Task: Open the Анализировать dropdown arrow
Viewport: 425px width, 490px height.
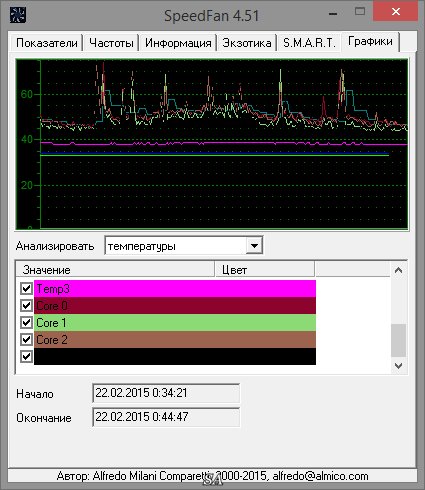Action: pyautogui.click(x=254, y=246)
